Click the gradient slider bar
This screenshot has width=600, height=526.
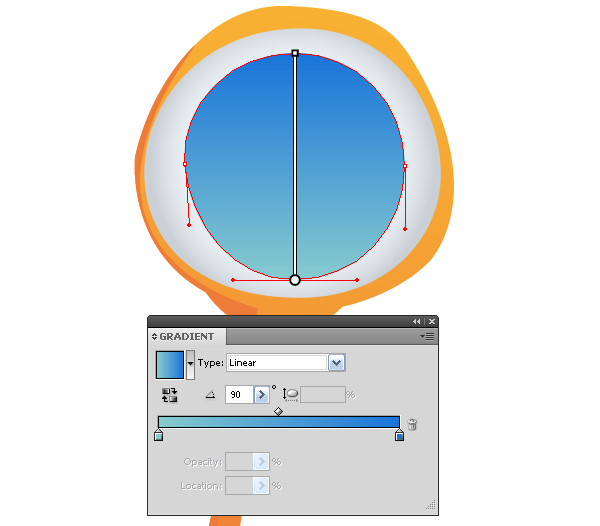coord(279,422)
